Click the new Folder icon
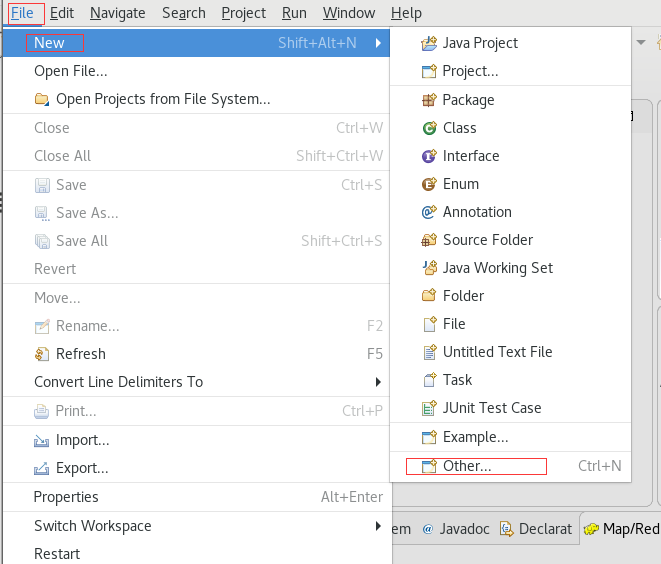Screen dimensions: 661x564 tap(429, 295)
